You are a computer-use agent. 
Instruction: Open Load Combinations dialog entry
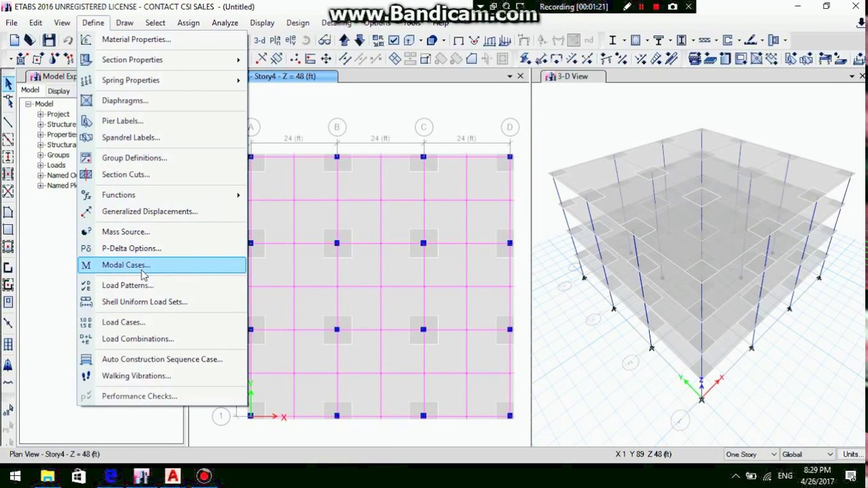[162, 339]
